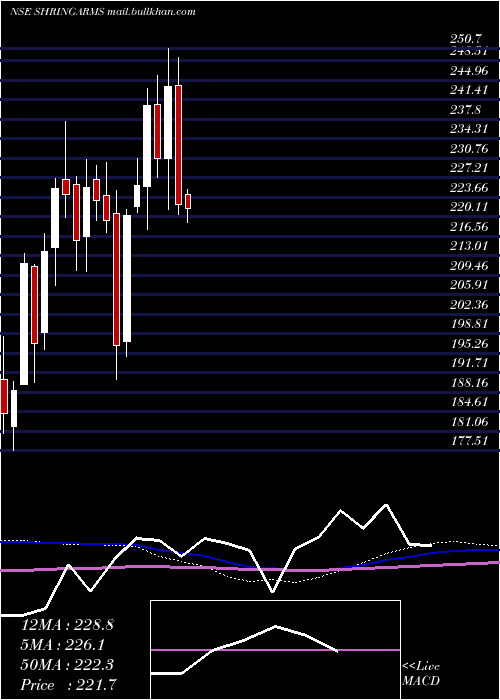Click the 188.16 price level label
The height and width of the screenshot is (700, 500).
coord(470,383)
